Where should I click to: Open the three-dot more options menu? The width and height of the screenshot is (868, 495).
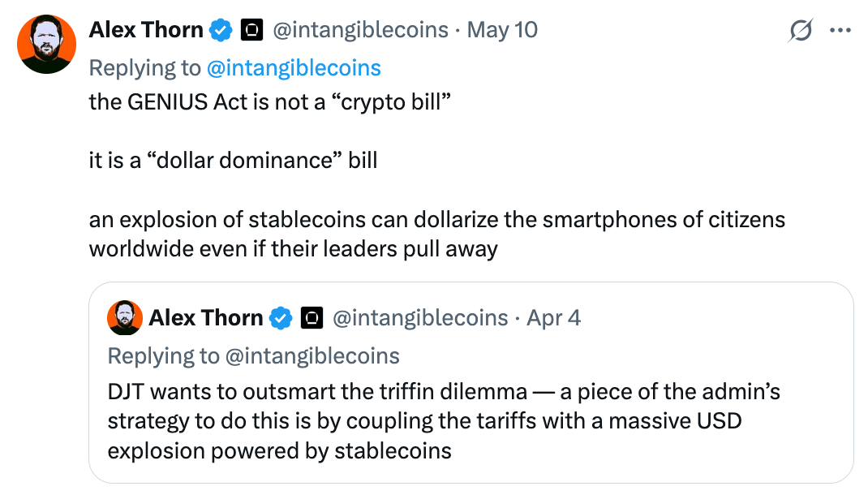click(x=840, y=30)
